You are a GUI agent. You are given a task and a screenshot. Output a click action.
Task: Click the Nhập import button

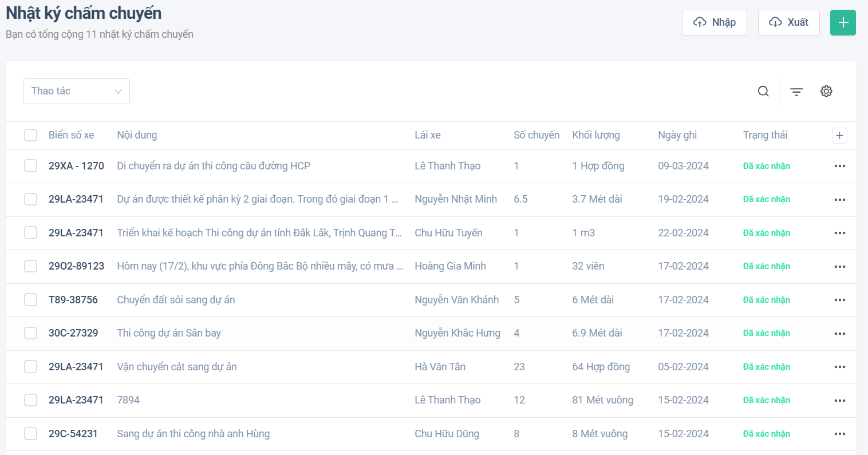click(x=714, y=23)
